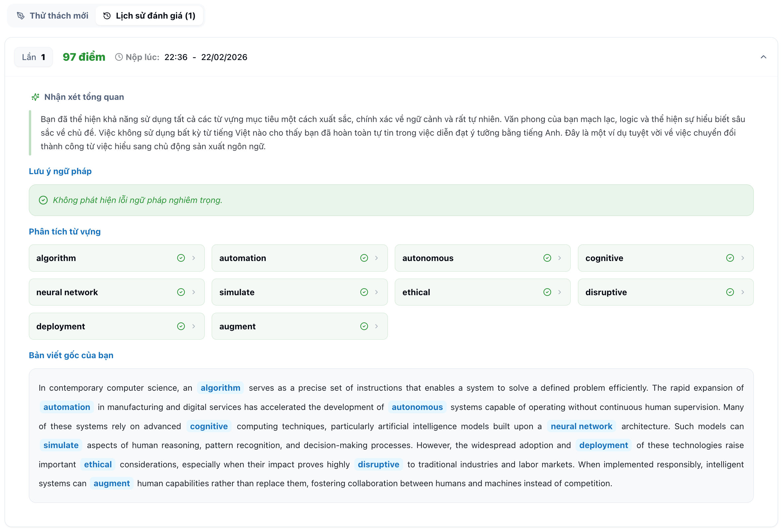Click the green check icon on algorithm card
781x532 pixels.
click(181, 258)
